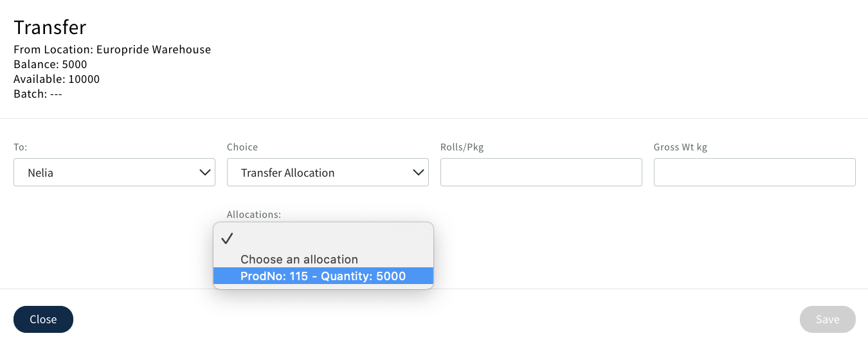The image size is (868, 347).
Task: Click the Transfer heading
Action: (50, 27)
